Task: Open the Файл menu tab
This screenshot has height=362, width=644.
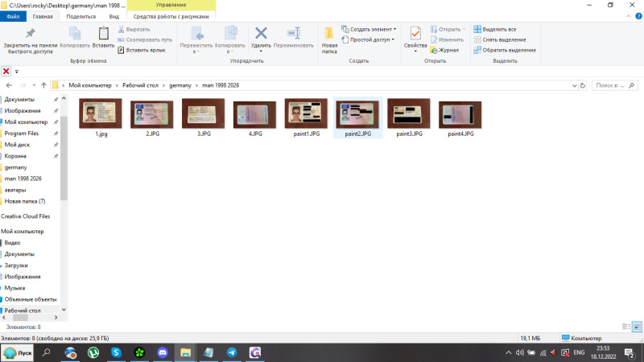Action: pos(14,16)
